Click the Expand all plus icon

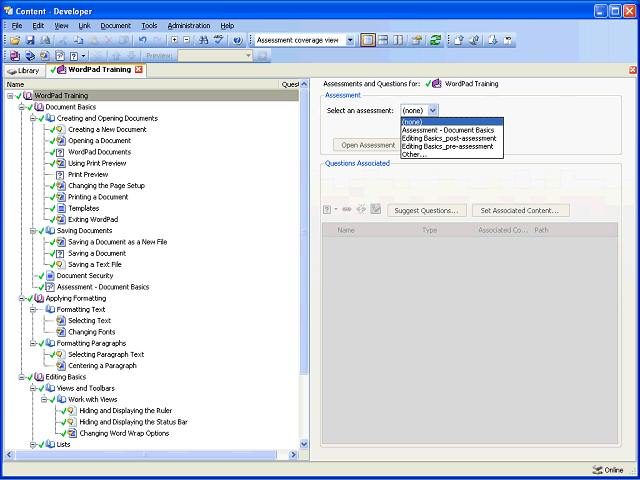tap(174, 40)
